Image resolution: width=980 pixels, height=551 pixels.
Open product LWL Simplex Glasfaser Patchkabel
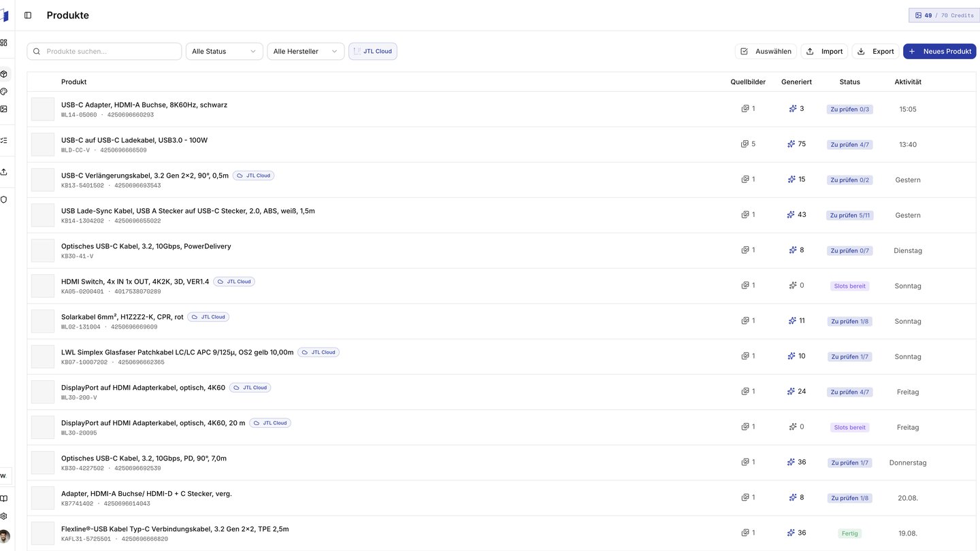[x=178, y=352]
